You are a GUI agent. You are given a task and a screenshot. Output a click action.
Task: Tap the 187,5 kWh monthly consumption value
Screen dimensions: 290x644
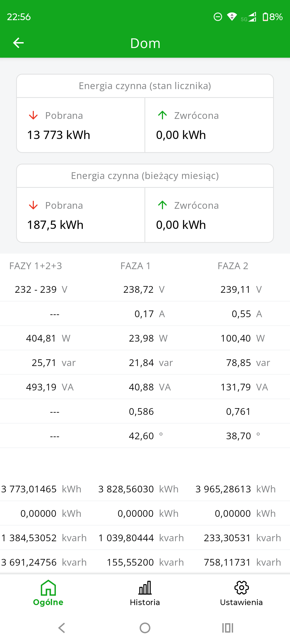click(55, 225)
